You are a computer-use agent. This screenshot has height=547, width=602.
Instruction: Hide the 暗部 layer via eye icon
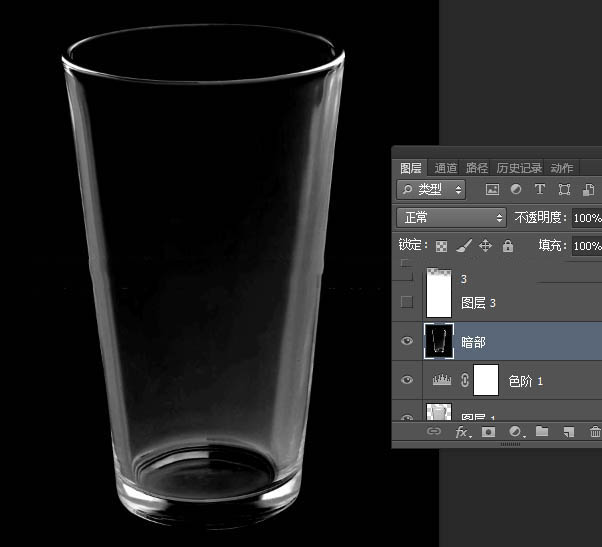[407, 341]
